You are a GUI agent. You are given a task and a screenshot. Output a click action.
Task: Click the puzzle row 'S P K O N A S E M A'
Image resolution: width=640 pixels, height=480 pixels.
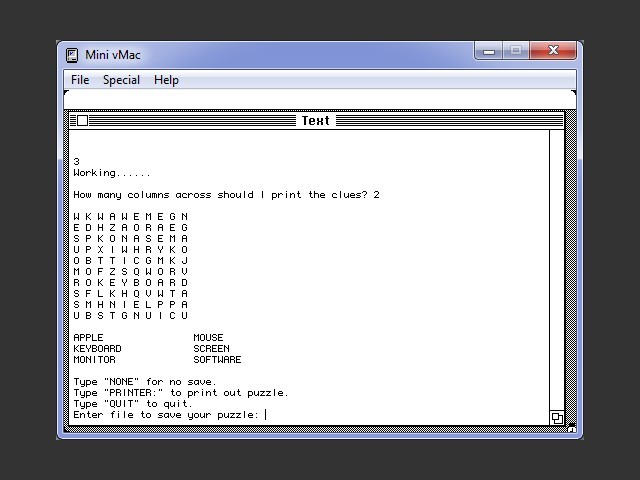pos(131,238)
